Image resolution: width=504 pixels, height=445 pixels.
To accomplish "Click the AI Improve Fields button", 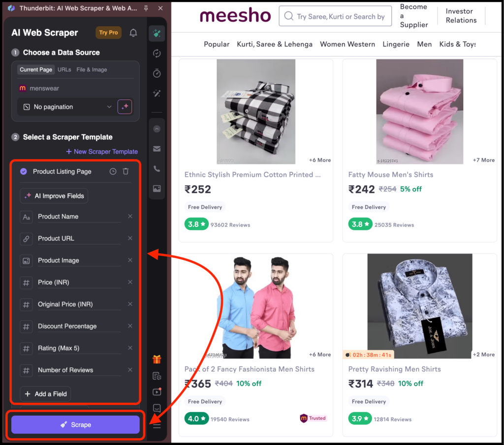I will point(54,195).
